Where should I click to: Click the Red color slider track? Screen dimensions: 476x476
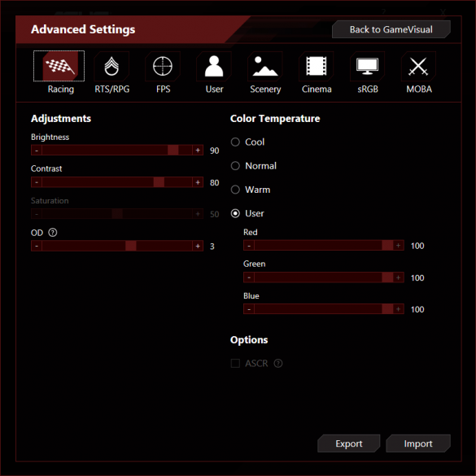324,245
